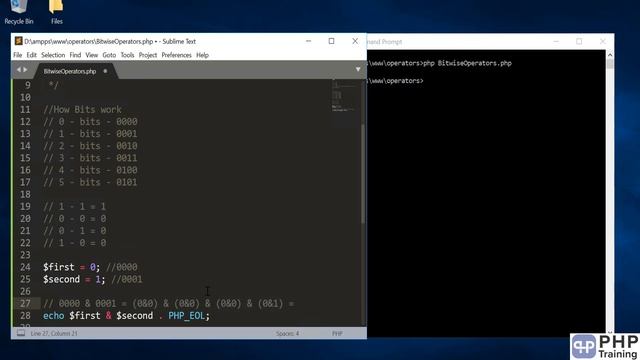The width and height of the screenshot is (640, 360).
Task: Click the '//How Bits work' comment
Action: [82, 110]
